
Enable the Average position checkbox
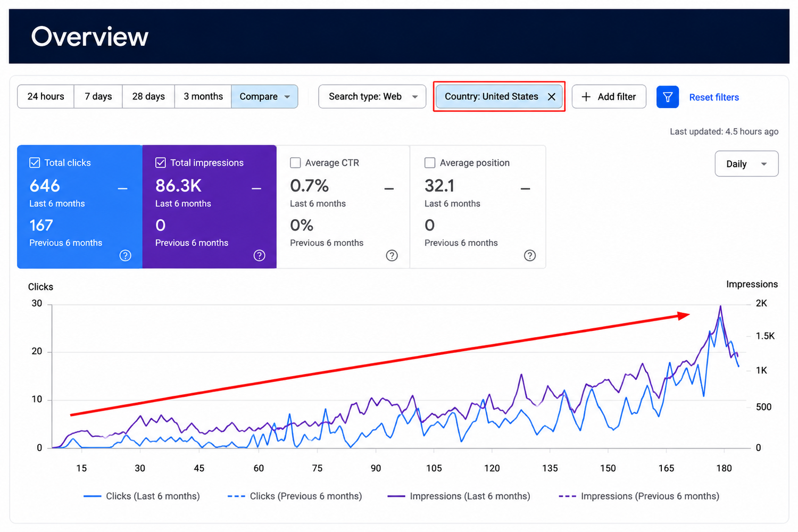pyautogui.click(x=430, y=163)
